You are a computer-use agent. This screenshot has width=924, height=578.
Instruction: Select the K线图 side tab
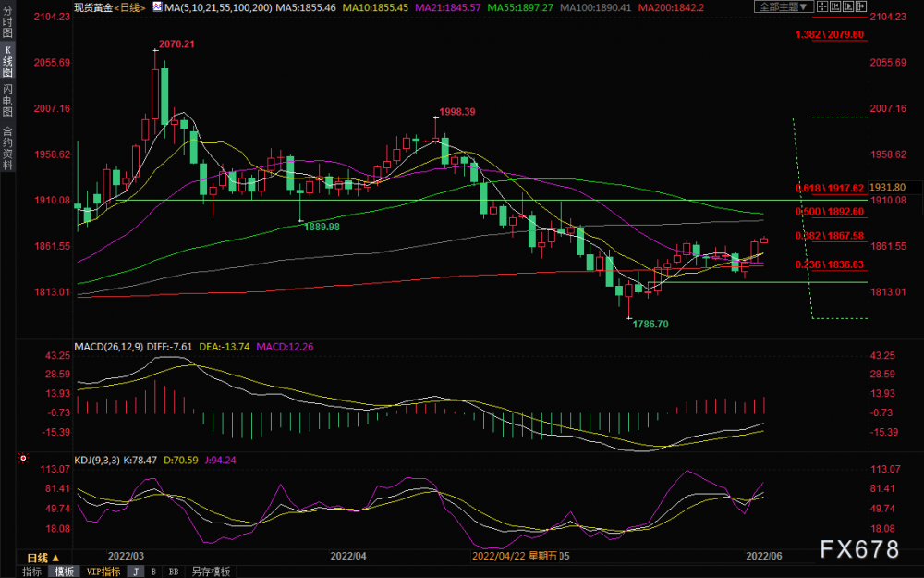pyautogui.click(x=7, y=61)
